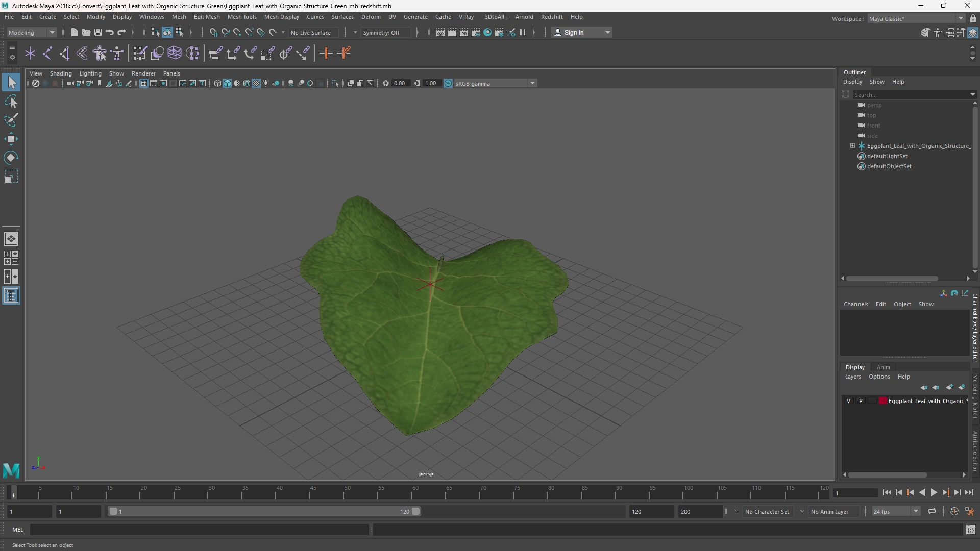Click the playback range slider bar

pos(264,511)
